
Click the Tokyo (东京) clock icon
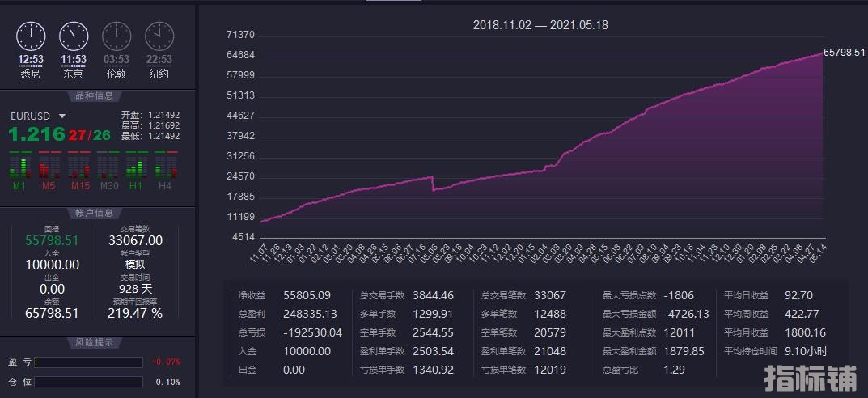point(74,36)
